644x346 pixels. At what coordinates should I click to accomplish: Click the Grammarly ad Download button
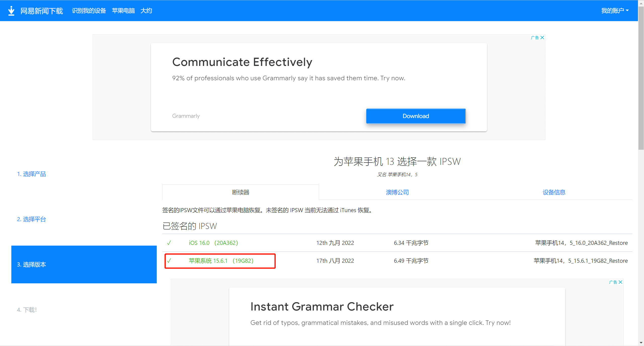416,116
